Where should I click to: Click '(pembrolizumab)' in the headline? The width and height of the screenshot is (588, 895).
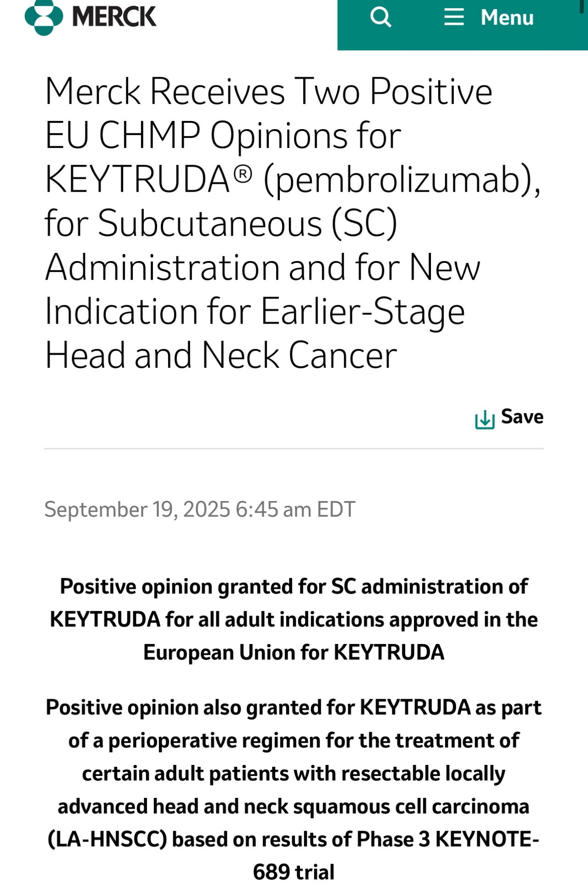click(x=401, y=179)
